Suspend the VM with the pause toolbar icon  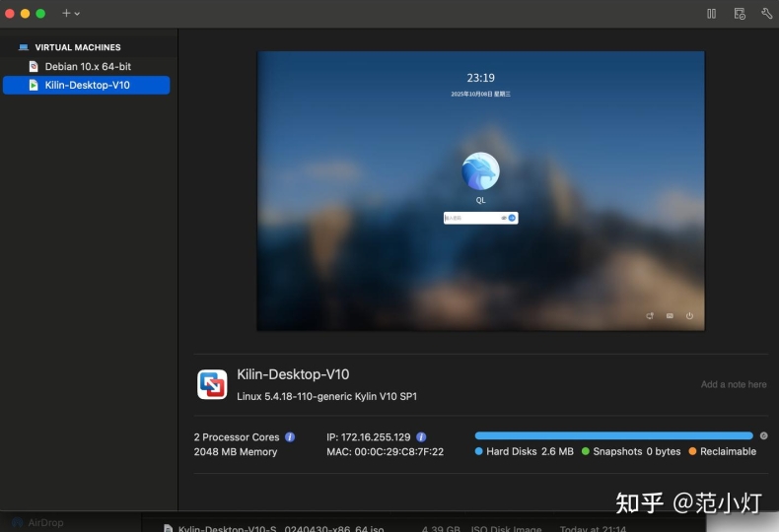pyautogui.click(x=711, y=14)
